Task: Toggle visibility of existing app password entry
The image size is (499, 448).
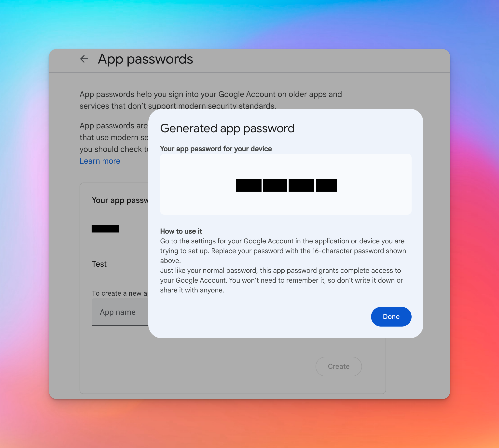Action: click(106, 228)
